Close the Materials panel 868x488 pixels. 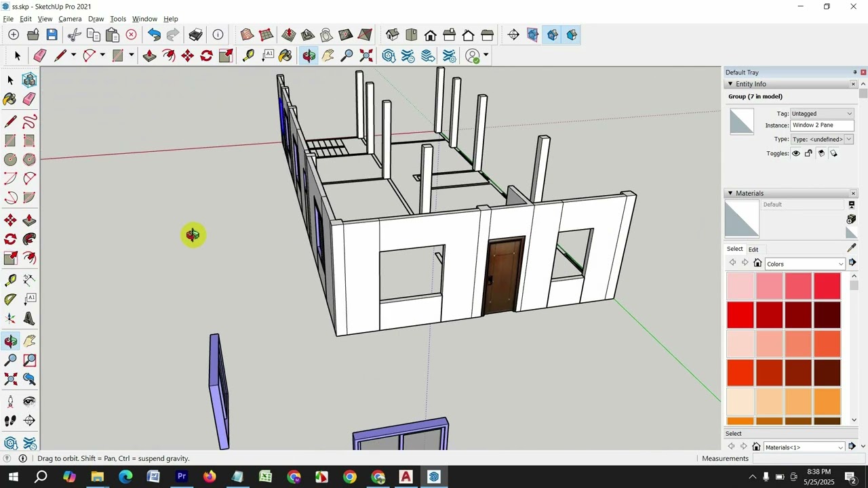coord(853,193)
